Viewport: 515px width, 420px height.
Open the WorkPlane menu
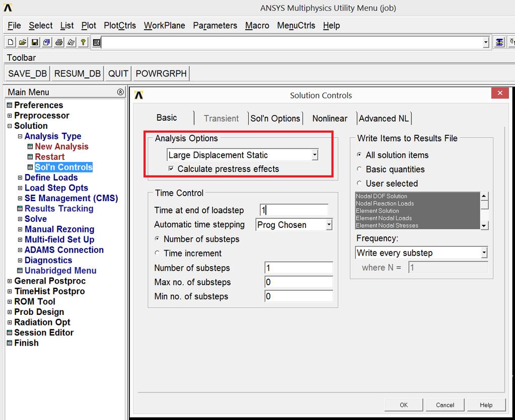tap(164, 26)
